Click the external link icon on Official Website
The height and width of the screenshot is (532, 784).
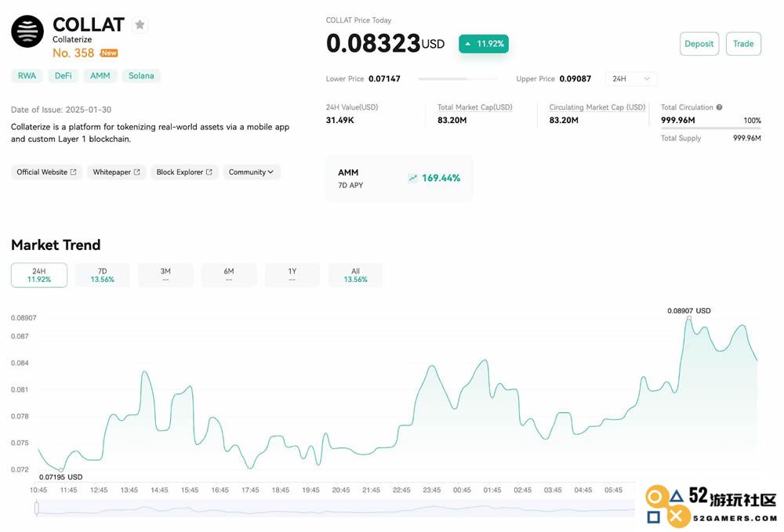coord(74,172)
